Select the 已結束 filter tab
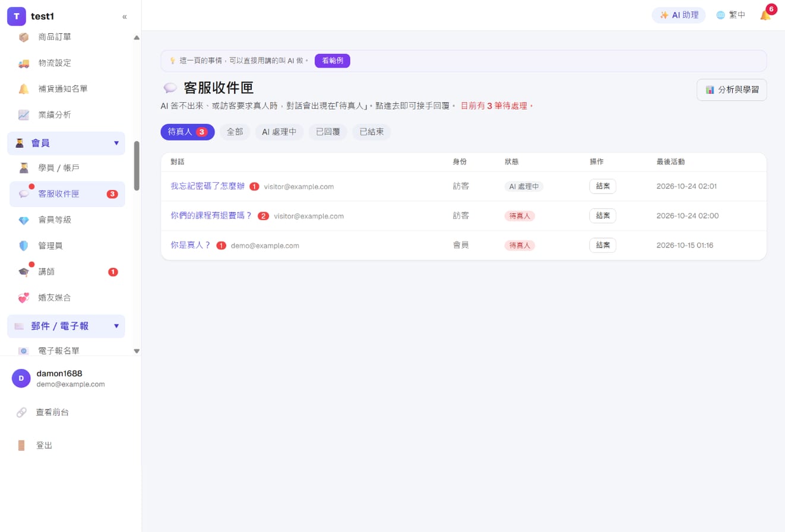The height and width of the screenshot is (532, 785). point(372,132)
